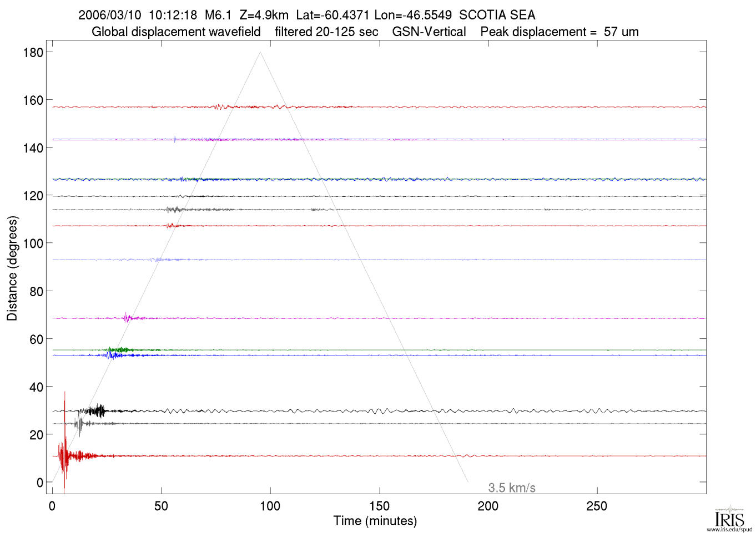Viewport: 756px width, 533px height.
Task: Click the event date 2006/03/10 in the title
Action: point(110,15)
